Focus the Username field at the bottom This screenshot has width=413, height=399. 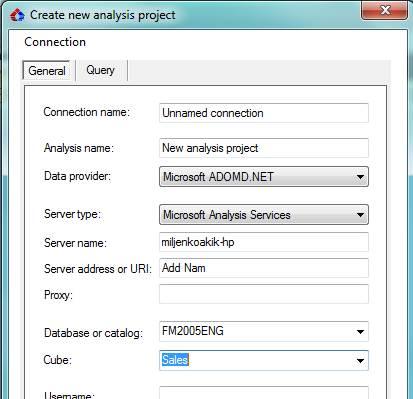[x=264, y=393]
